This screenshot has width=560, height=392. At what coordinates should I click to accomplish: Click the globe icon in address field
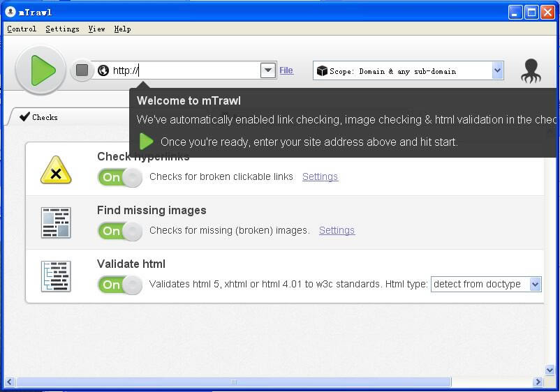tap(103, 70)
